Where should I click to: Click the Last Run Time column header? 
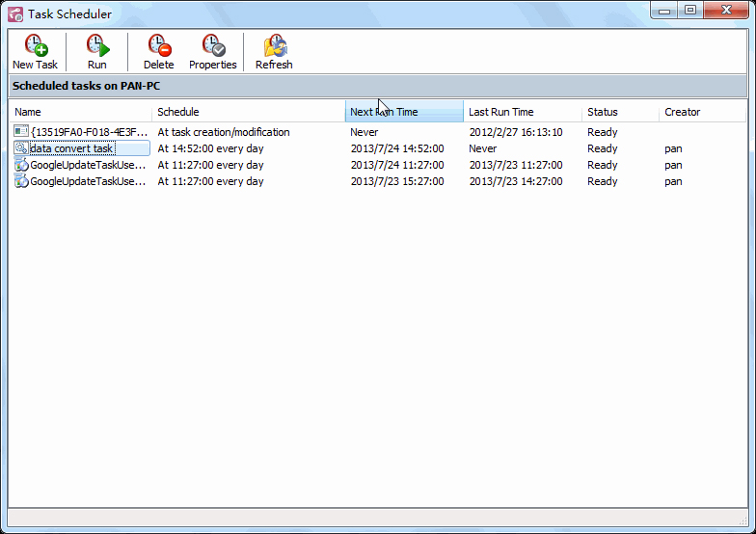[522, 112]
